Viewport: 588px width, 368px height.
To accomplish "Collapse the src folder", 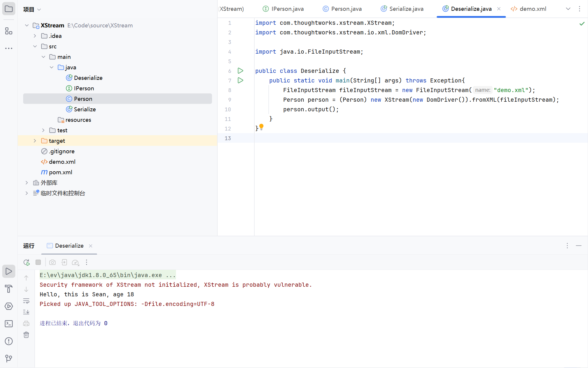I will tap(35, 46).
